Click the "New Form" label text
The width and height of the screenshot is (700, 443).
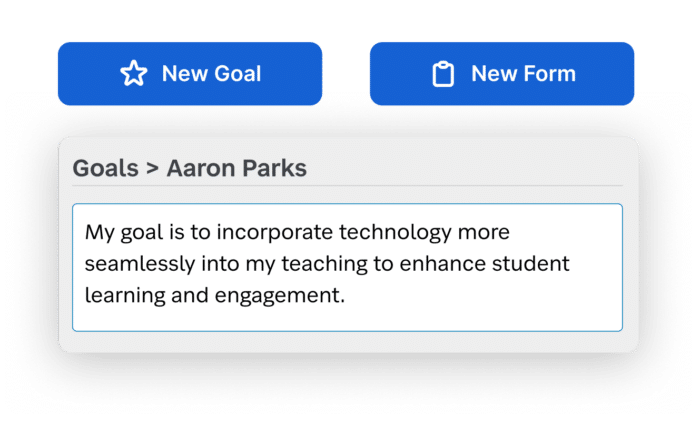523,74
